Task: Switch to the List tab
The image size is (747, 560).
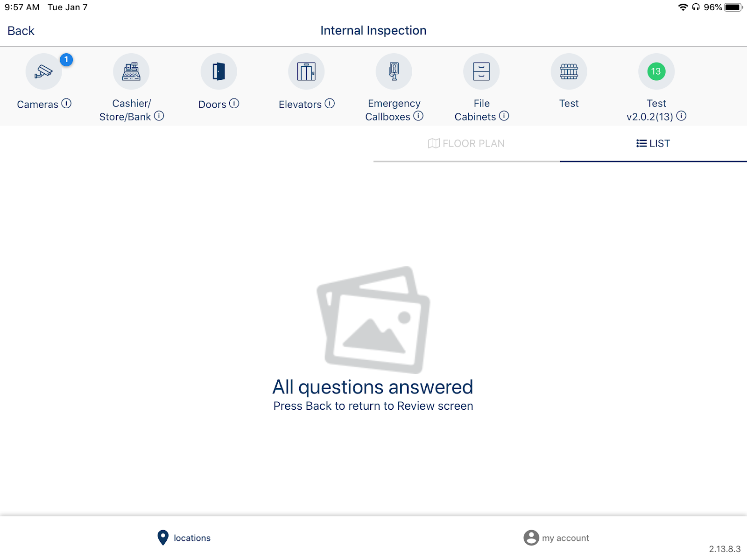Action: [654, 144]
